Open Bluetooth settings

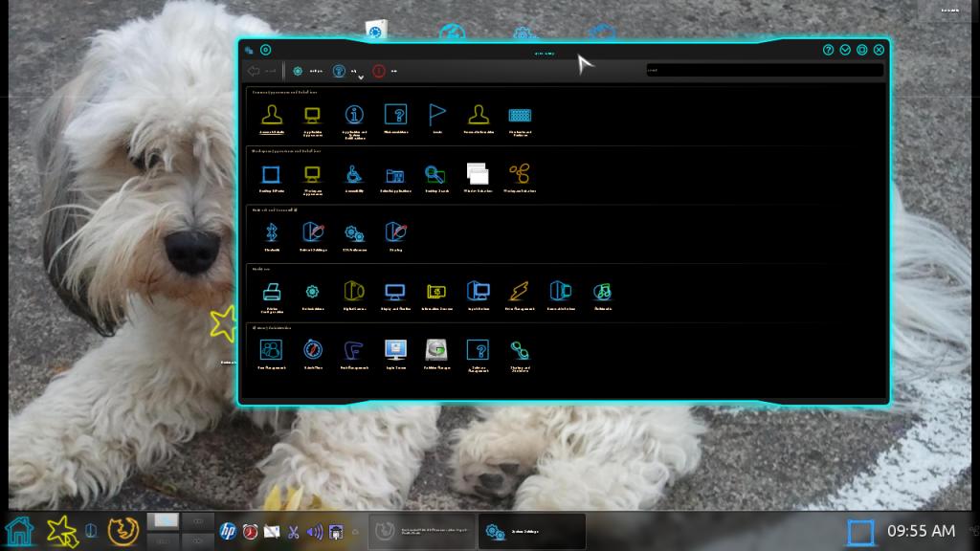click(x=272, y=233)
